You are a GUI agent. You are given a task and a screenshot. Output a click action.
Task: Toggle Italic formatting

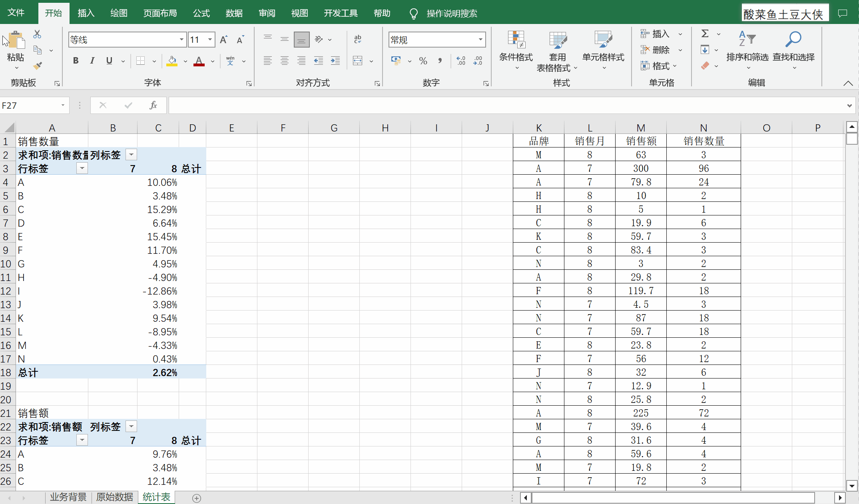[x=92, y=61]
